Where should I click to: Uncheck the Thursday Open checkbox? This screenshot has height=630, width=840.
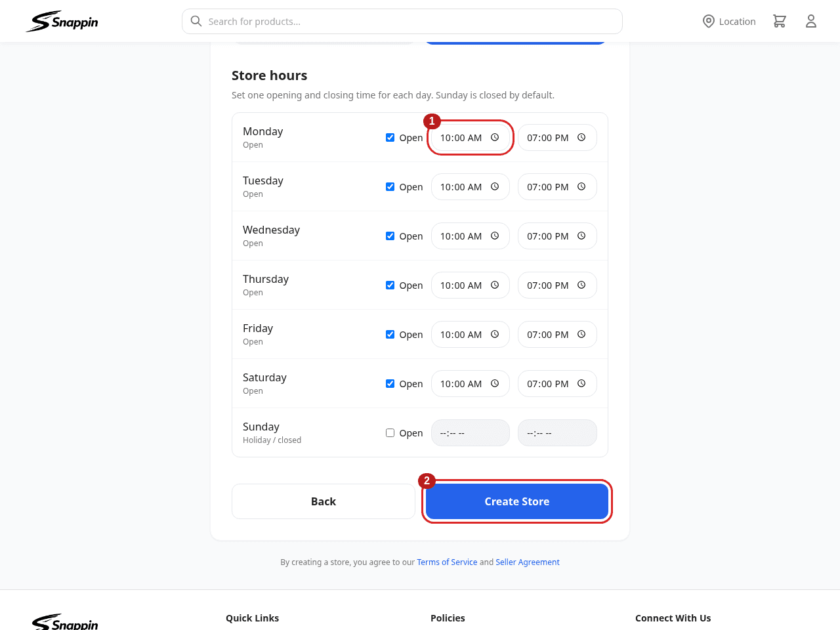click(390, 285)
